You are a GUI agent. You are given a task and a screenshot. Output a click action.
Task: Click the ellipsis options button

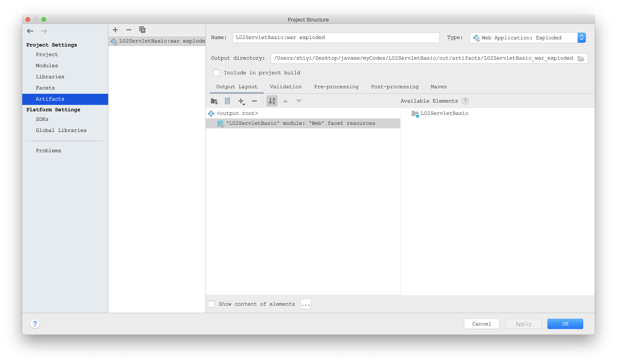point(306,304)
